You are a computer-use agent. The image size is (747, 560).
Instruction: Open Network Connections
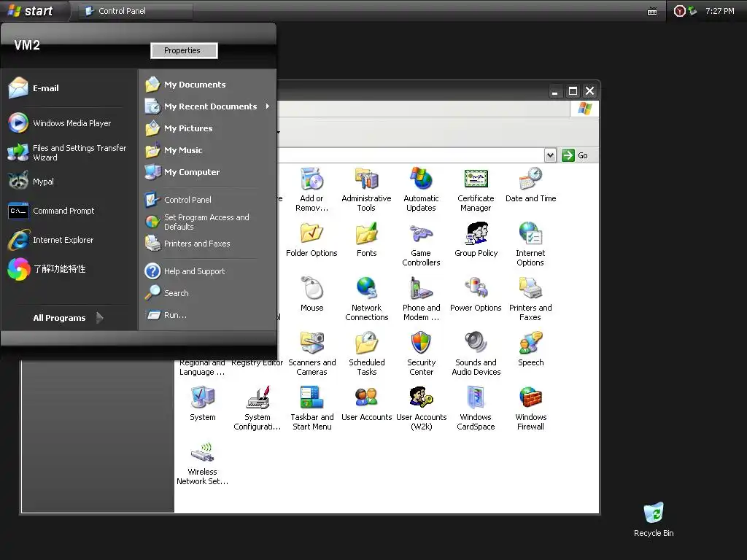pyautogui.click(x=366, y=298)
